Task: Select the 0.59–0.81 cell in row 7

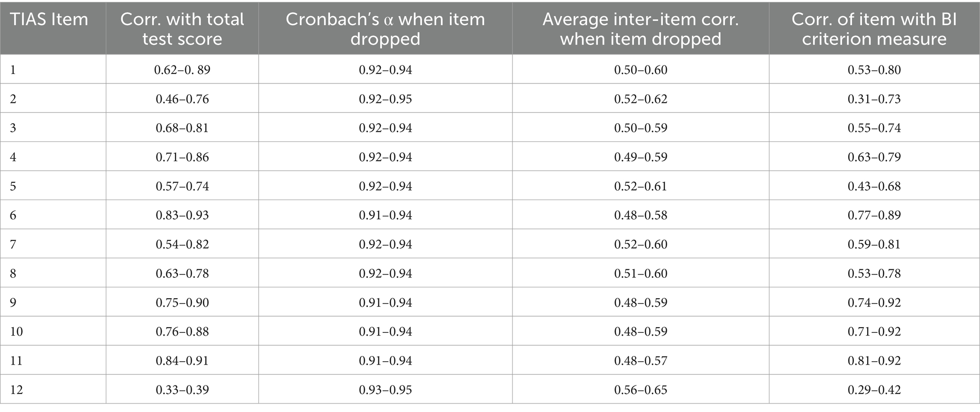Action: click(x=874, y=244)
